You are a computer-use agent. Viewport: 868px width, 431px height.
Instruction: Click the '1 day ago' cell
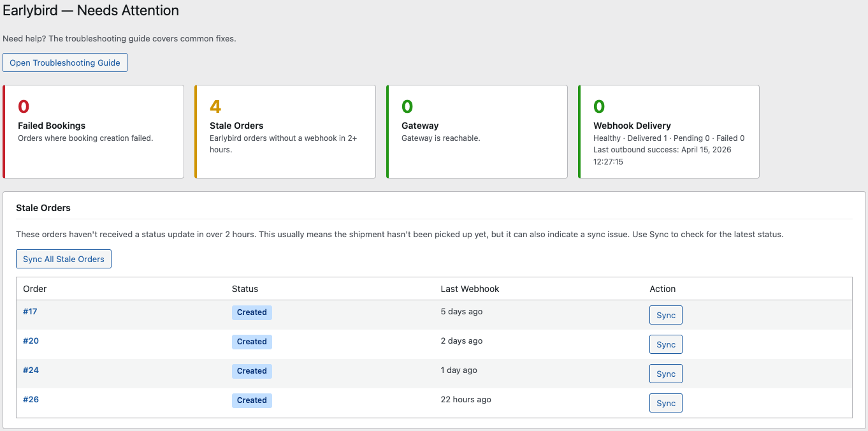click(459, 370)
